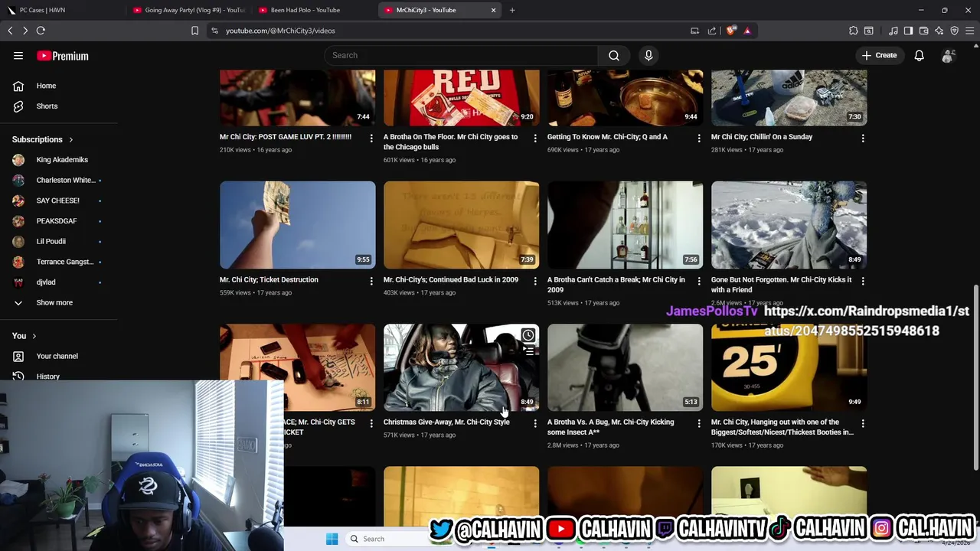The height and width of the screenshot is (551, 980).
Task: Start voice search with the microphone
Action: [648, 55]
